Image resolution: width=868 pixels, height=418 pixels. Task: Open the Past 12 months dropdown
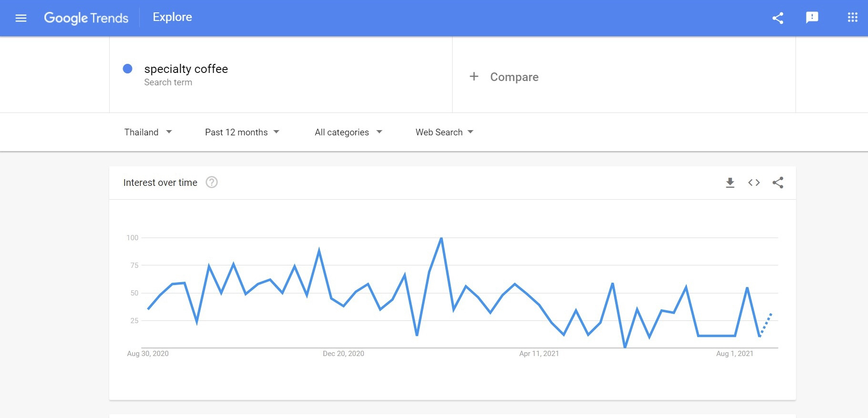click(242, 132)
